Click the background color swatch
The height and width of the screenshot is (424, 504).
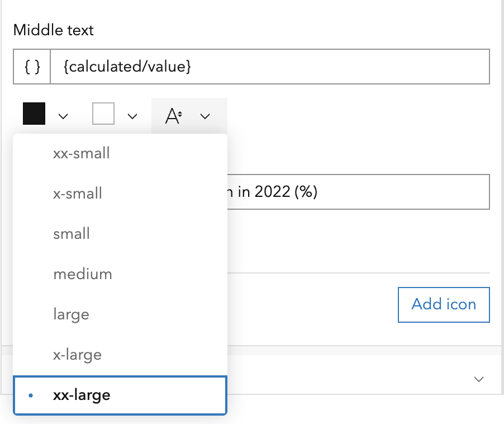[x=104, y=114]
